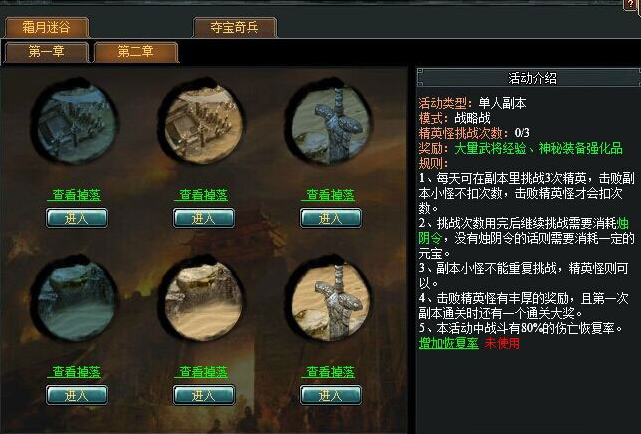Open the 夺宝奇兵 tab
This screenshot has height=434, width=641.
(x=234, y=27)
